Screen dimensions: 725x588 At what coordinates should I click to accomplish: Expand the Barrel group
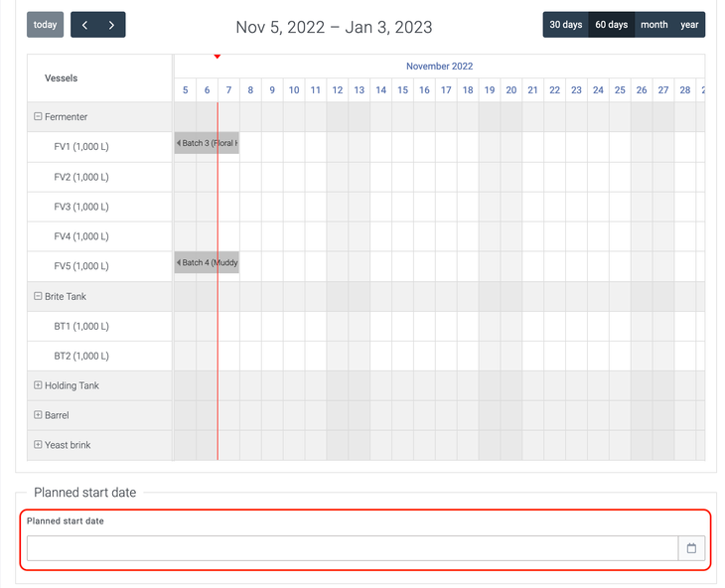click(38, 415)
